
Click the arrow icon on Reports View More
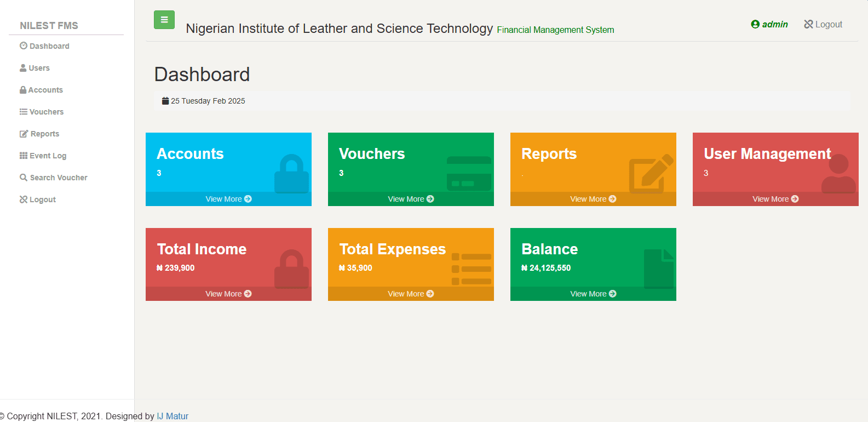pos(613,199)
